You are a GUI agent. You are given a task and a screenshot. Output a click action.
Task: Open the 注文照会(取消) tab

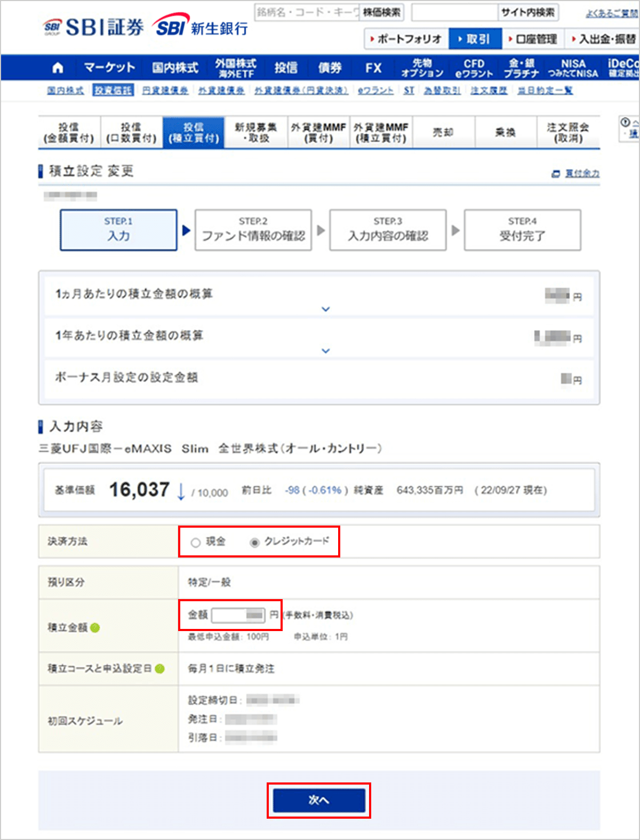[x=567, y=132]
